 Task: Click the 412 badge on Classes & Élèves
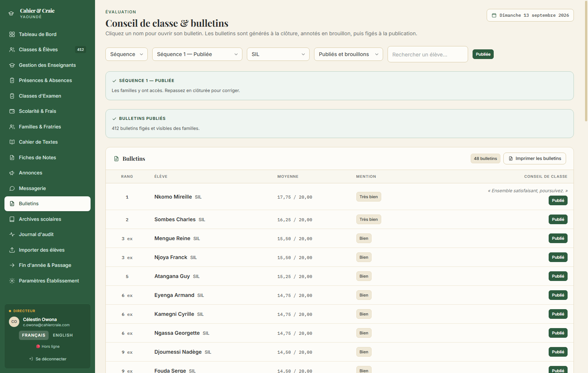tap(81, 50)
